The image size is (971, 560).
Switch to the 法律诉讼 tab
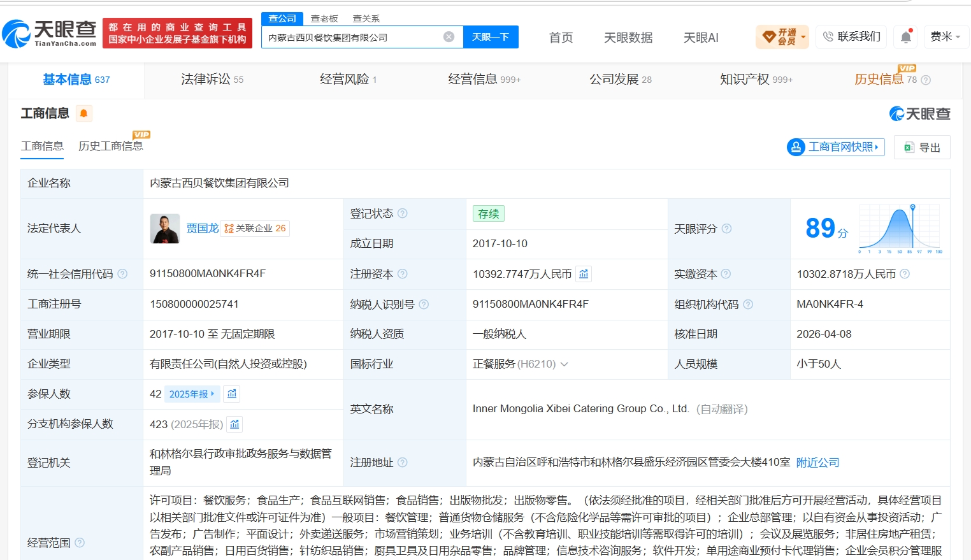[212, 80]
